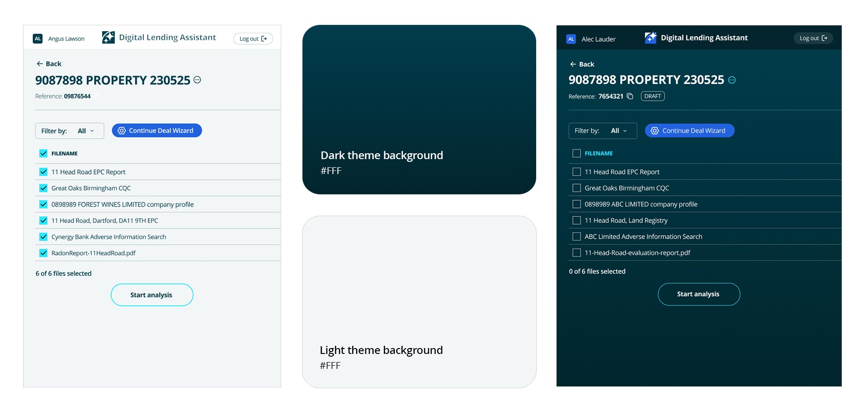Click the '0 of 6 files selected' text
The image size is (868, 410).
coord(597,271)
